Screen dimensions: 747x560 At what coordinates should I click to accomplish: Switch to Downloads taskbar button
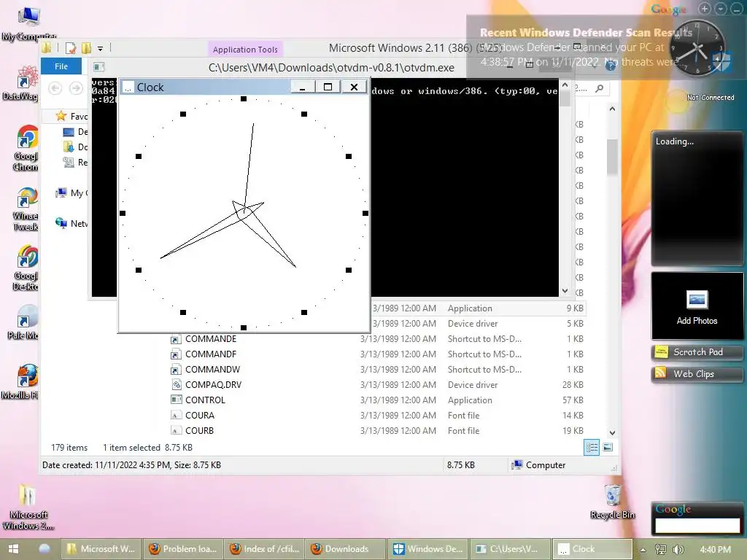pyautogui.click(x=346, y=549)
